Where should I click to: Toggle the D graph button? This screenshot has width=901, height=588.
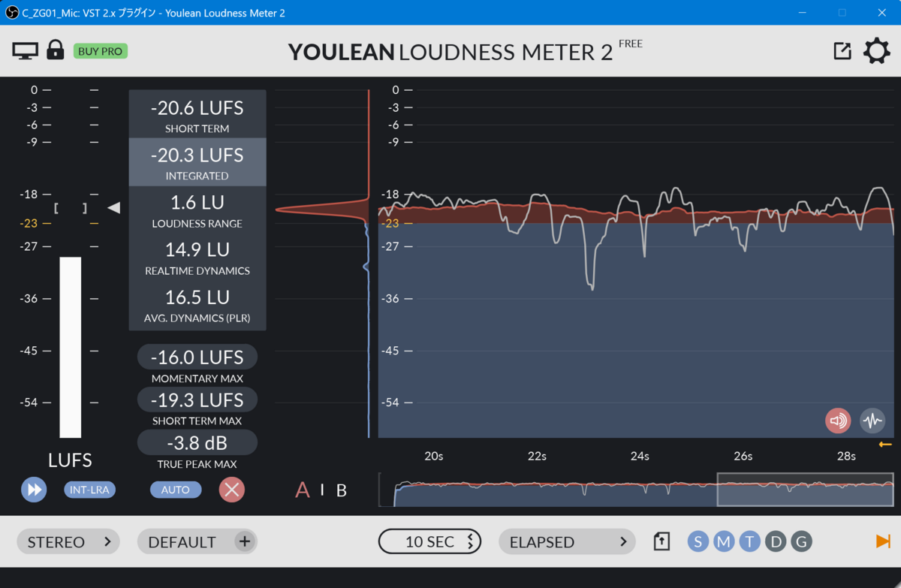[776, 541]
